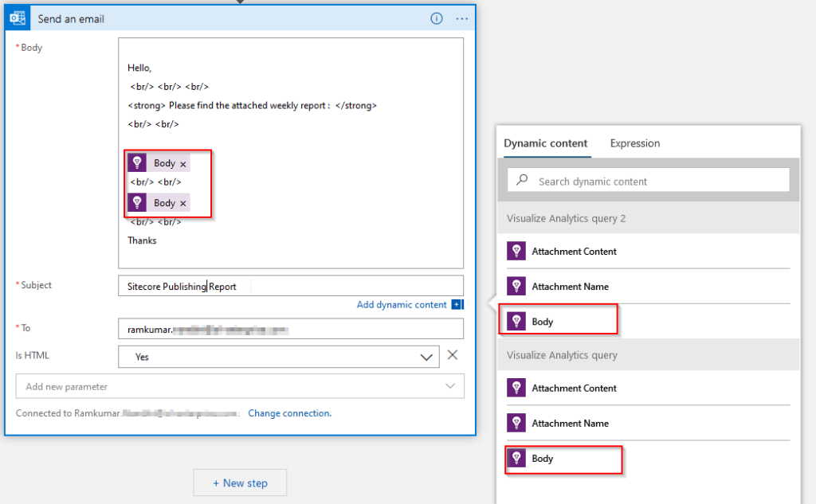
Task: Click the blue plus icon beside Add dynamic content
Action: (457, 305)
